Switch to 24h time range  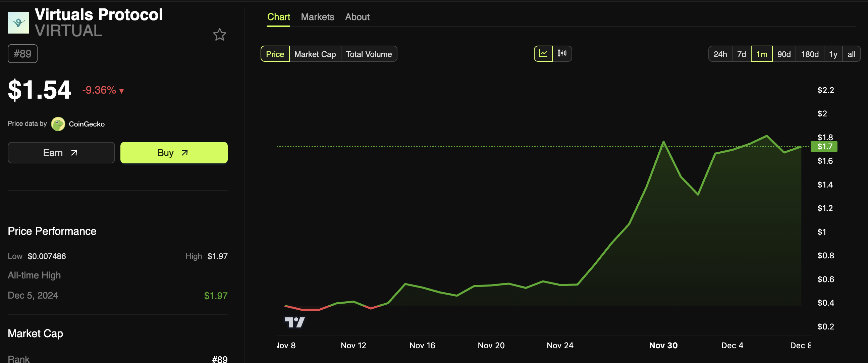720,54
